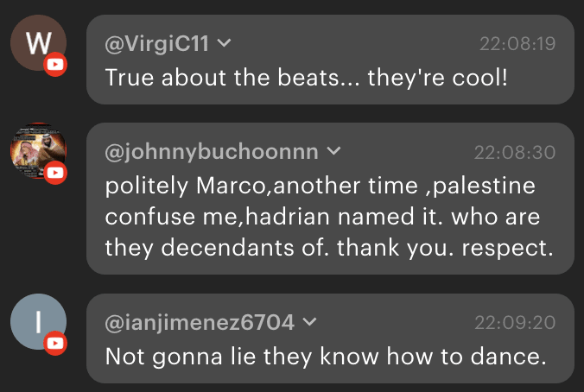Click the 'politely Marco,another time' message line
Viewport: 584px width, 392px height.
[x=320, y=186]
